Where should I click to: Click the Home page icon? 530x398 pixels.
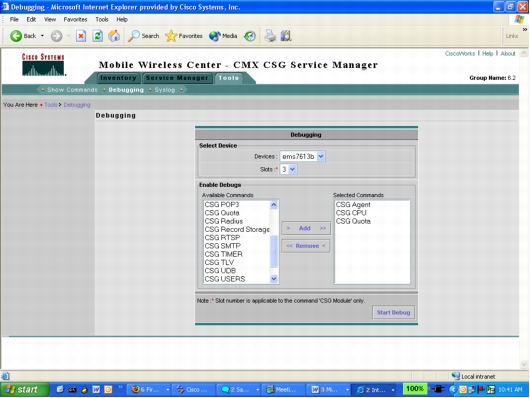114,36
